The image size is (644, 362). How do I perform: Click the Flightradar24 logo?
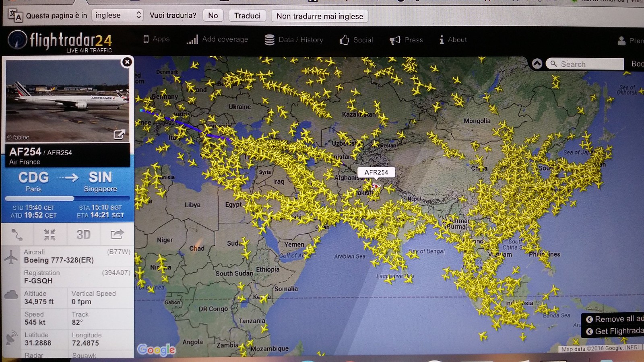pyautogui.click(x=60, y=41)
